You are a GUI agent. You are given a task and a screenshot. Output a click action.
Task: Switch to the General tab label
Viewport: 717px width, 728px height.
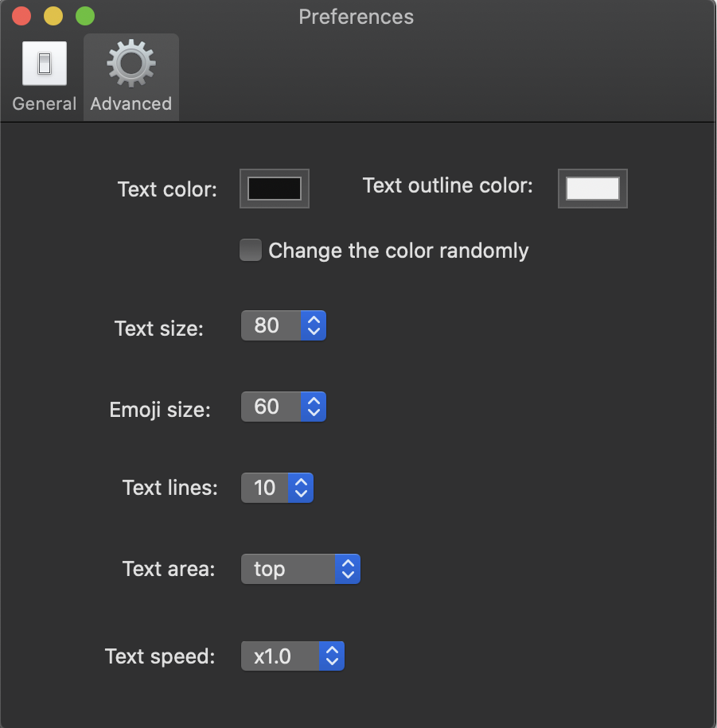(45, 103)
